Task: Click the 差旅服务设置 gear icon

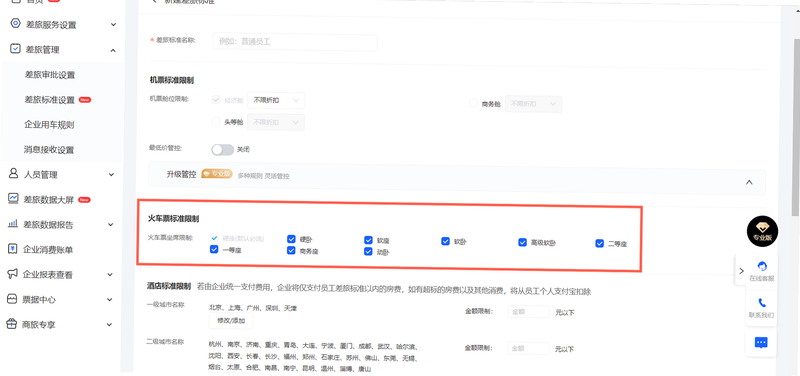Action: point(15,24)
